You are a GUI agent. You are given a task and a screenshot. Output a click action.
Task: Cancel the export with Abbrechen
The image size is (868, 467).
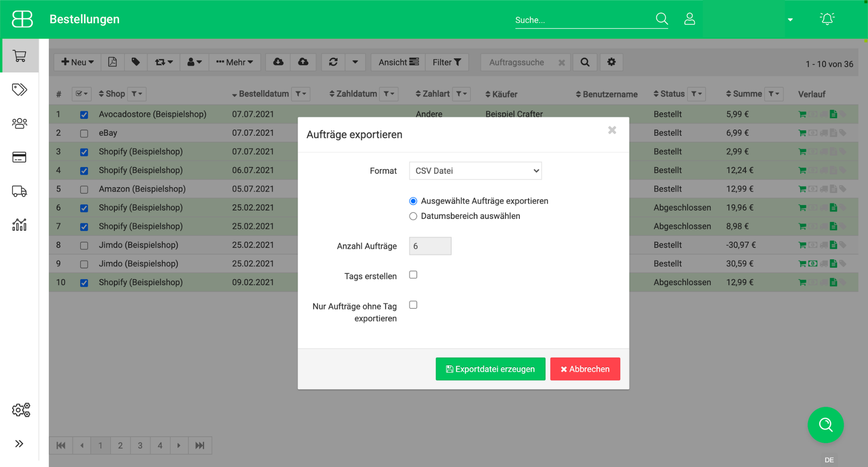[585, 369]
